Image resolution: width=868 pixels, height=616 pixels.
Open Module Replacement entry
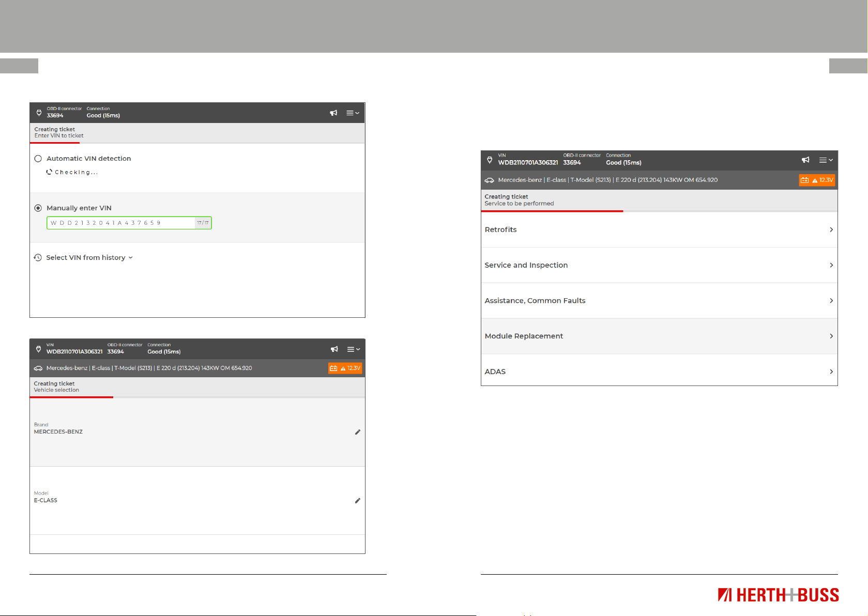point(659,336)
